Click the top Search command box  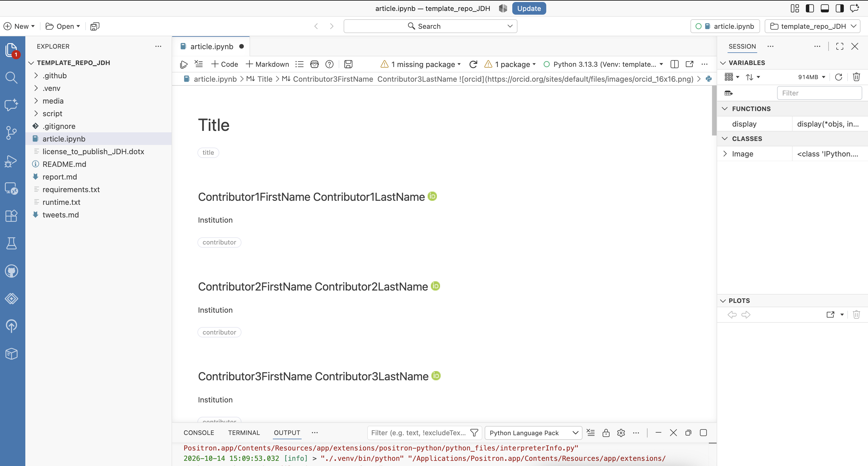[x=430, y=26]
